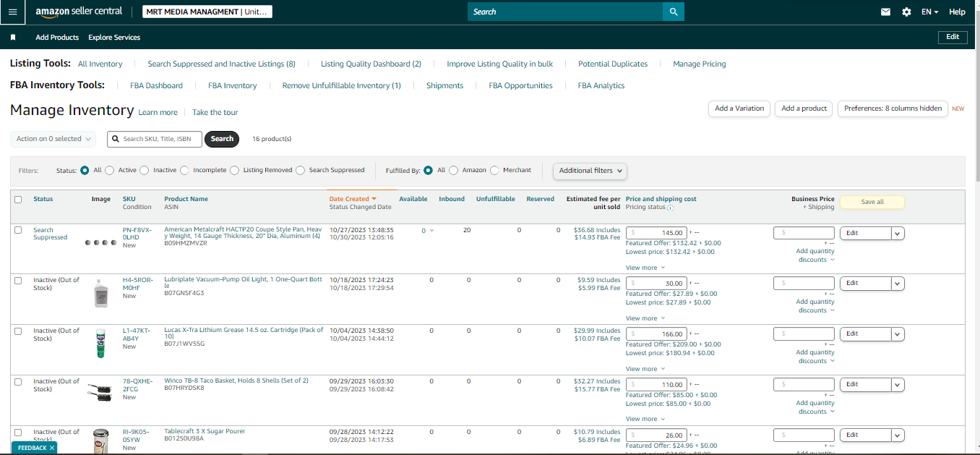The image size is (980, 455).
Task: Open Explore Services in navigation bar
Action: (114, 37)
